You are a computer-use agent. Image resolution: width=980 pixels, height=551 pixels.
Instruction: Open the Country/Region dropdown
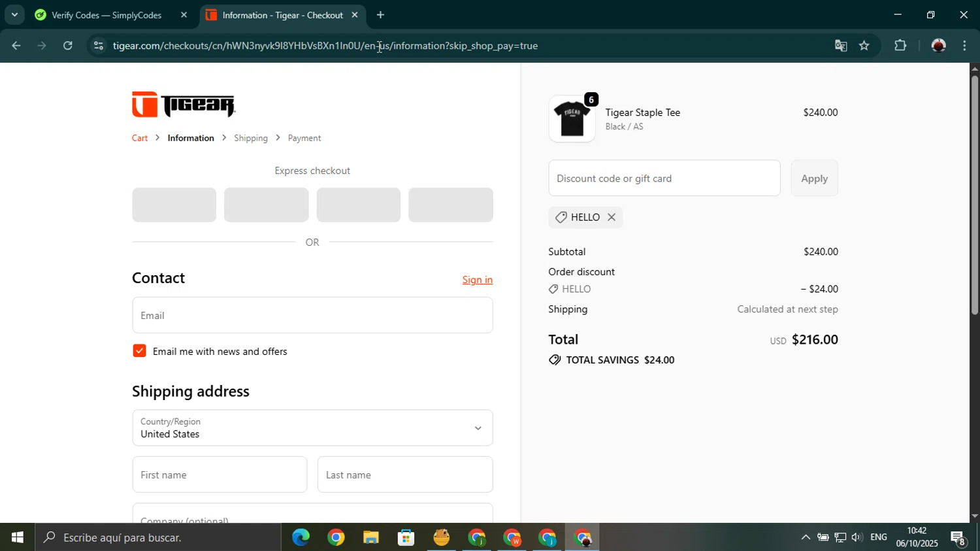(312, 427)
